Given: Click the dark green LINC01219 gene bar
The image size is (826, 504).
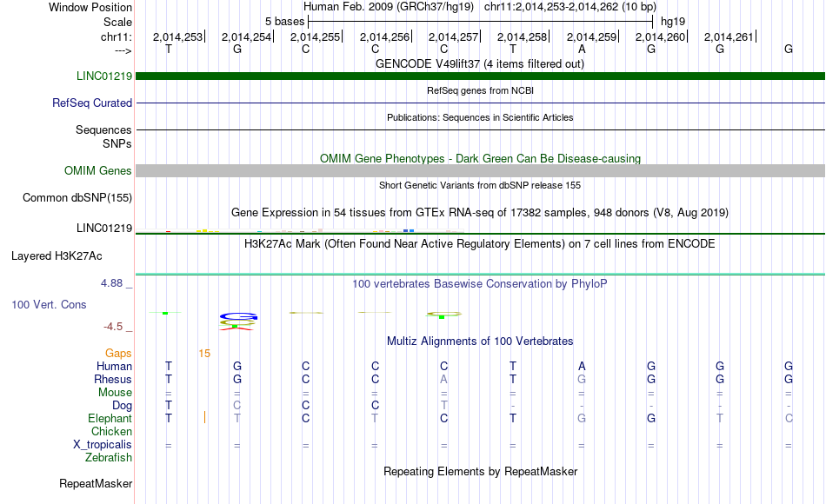Looking at the screenshot, I should click(481, 76).
